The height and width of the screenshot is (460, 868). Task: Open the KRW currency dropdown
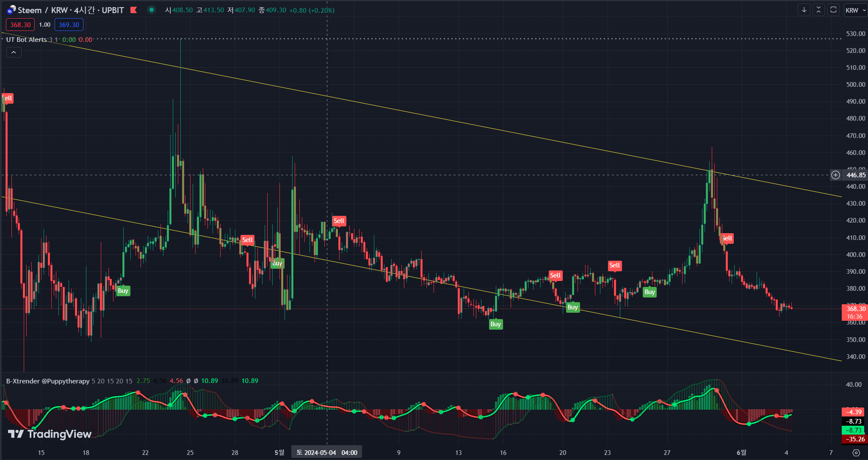tap(855, 10)
